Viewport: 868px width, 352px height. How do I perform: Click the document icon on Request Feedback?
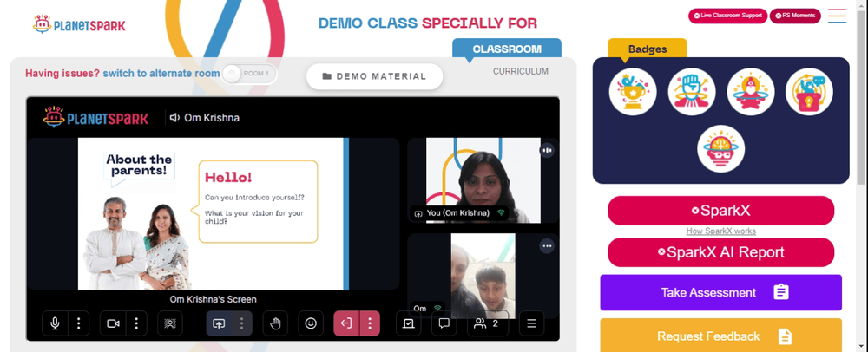tap(785, 336)
